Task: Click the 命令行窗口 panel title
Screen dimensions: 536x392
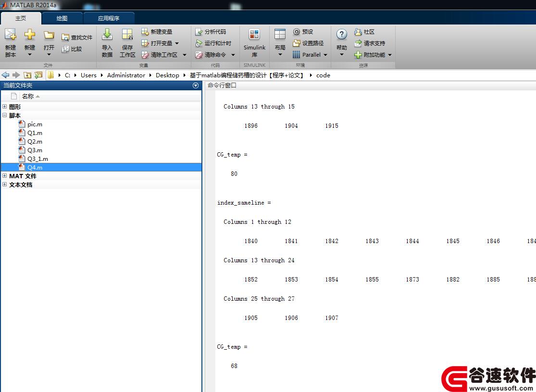Action: coord(222,86)
